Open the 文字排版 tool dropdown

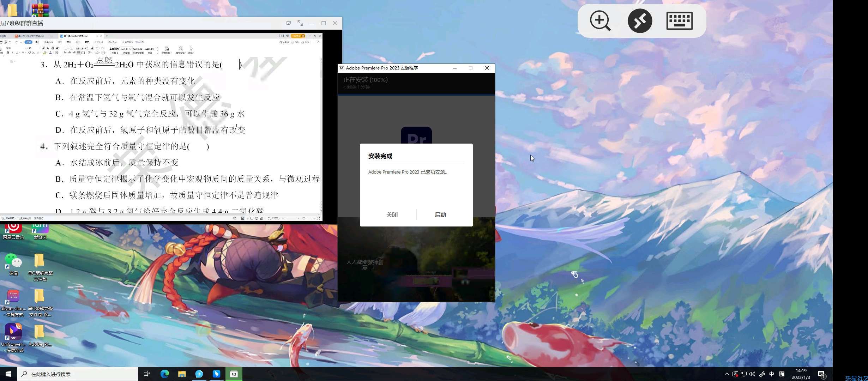(167, 50)
